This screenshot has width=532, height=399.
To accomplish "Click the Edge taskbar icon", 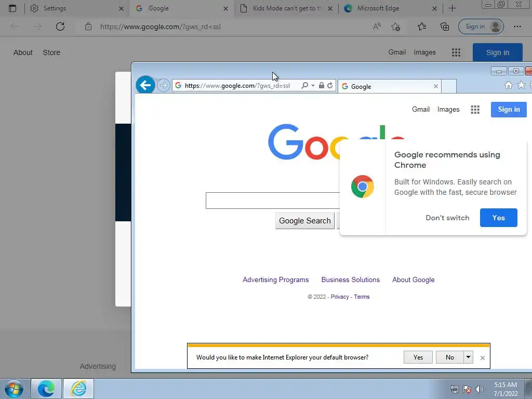I will coord(46,389).
